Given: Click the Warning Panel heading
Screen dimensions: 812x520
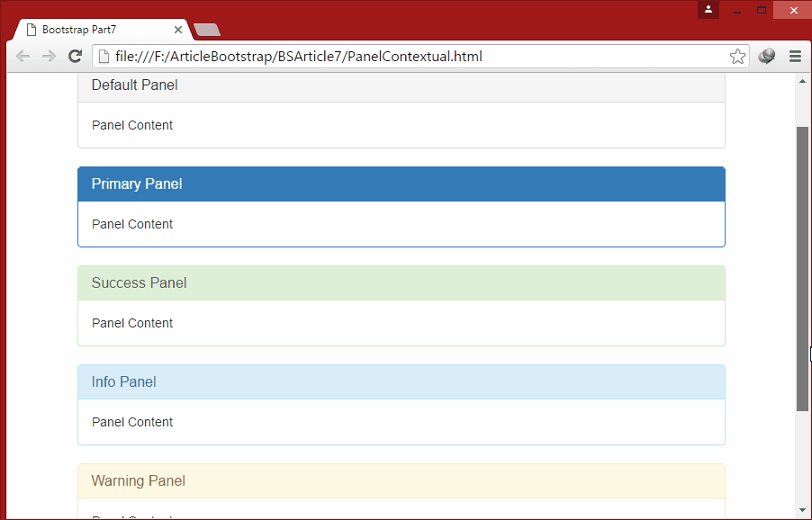Looking at the screenshot, I should [138, 480].
